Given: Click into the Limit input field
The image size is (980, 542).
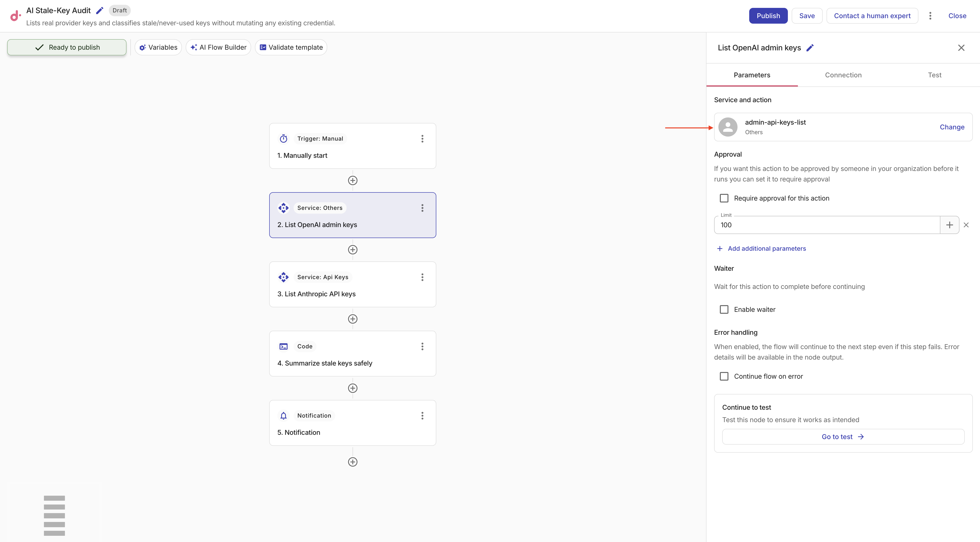Looking at the screenshot, I should (827, 225).
